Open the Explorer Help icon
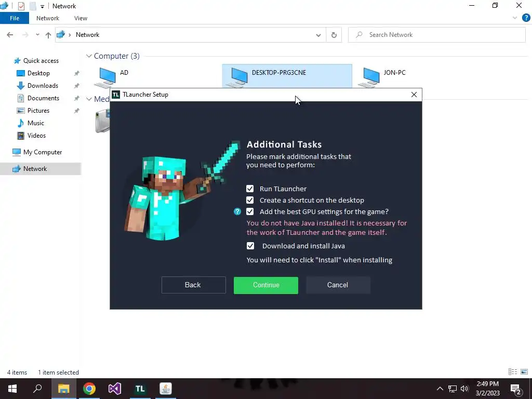This screenshot has height=399, width=532. tap(526, 18)
